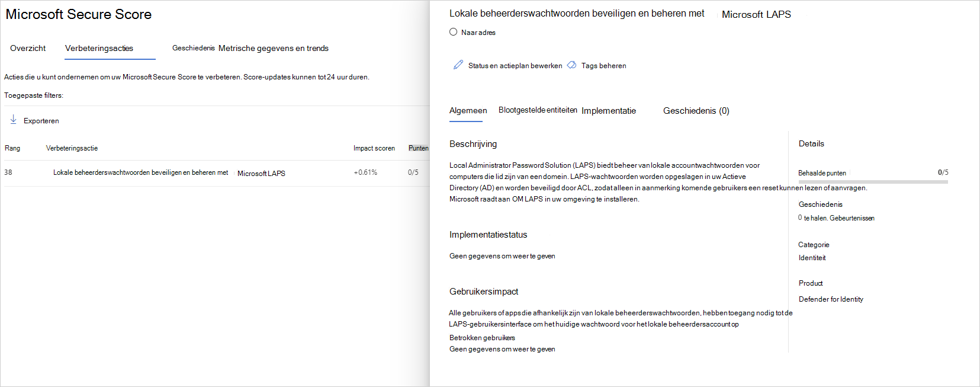Image resolution: width=980 pixels, height=387 pixels.
Task: Open the Implementatie tab
Action: (609, 111)
